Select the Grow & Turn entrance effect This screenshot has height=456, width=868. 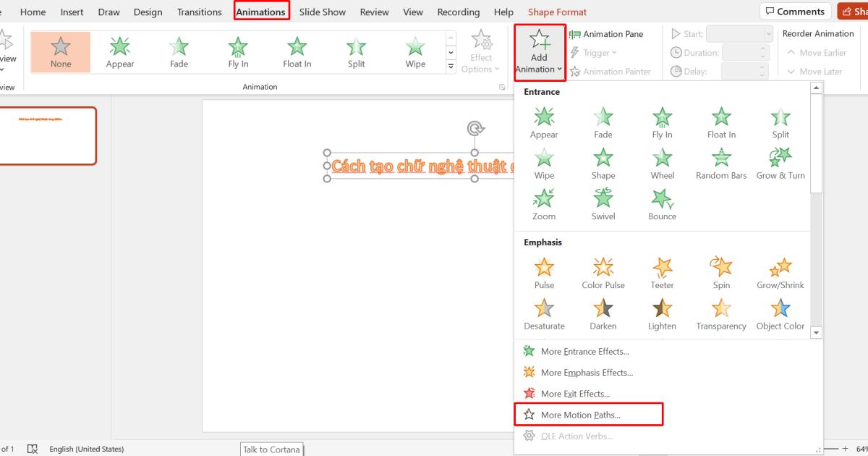[x=780, y=161]
